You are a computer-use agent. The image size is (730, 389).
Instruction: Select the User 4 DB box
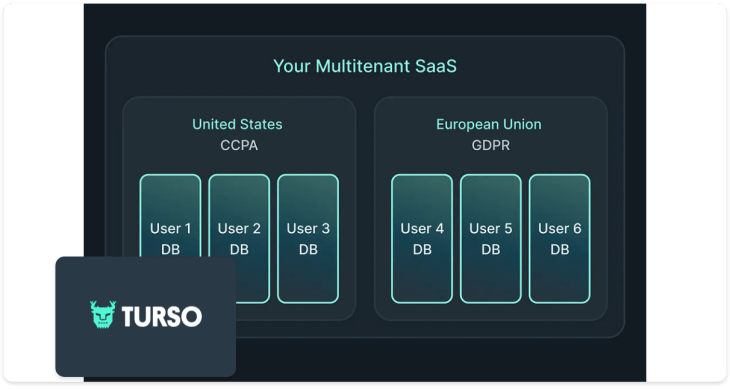pyautogui.click(x=422, y=238)
